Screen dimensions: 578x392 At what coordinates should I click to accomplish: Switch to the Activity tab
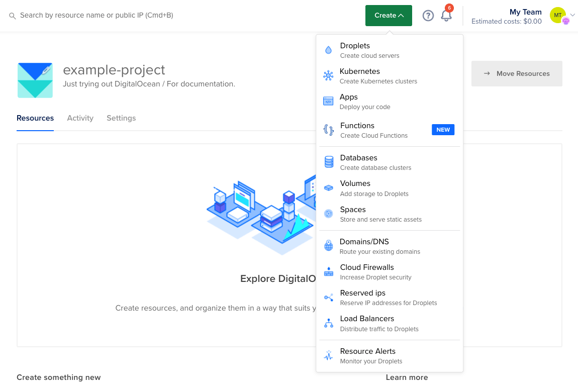[x=80, y=118]
